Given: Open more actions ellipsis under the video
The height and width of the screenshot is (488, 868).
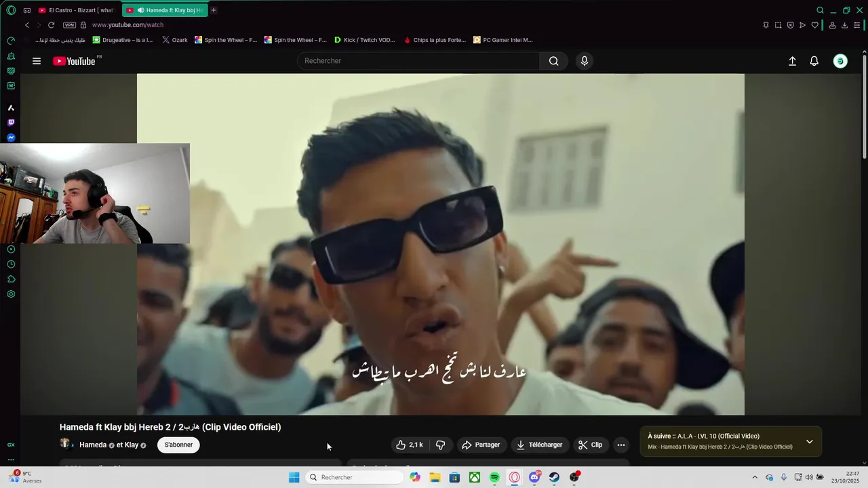Looking at the screenshot, I should [620, 445].
